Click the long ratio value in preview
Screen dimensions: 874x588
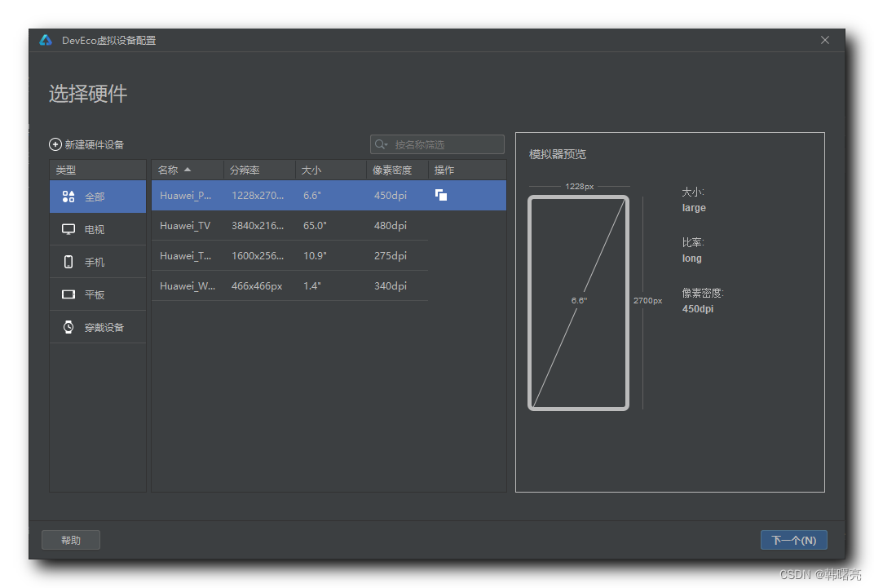(x=691, y=258)
